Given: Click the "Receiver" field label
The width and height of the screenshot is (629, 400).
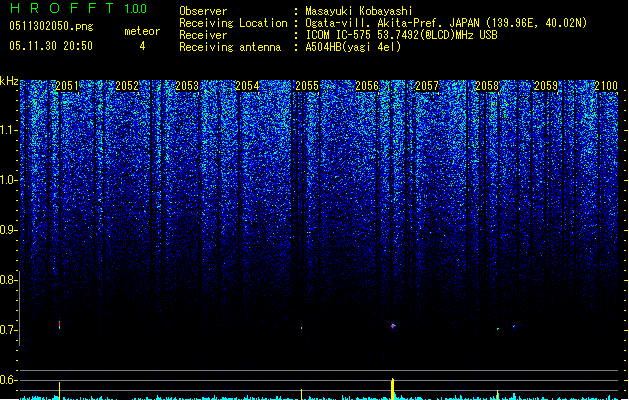Looking at the screenshot, I should 203,35.
